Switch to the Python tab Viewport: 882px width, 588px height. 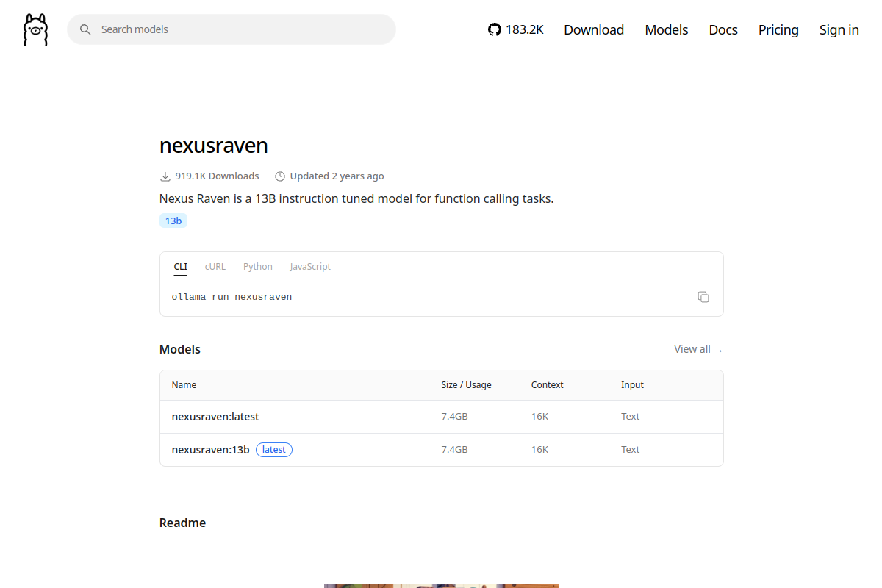(x=258, y=267)
